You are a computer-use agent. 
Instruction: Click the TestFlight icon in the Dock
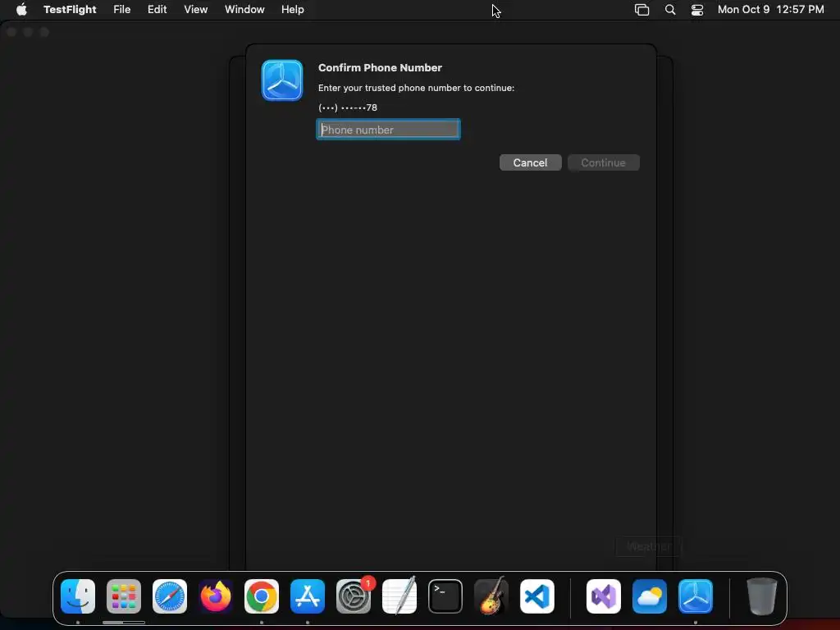pos(696,596)
